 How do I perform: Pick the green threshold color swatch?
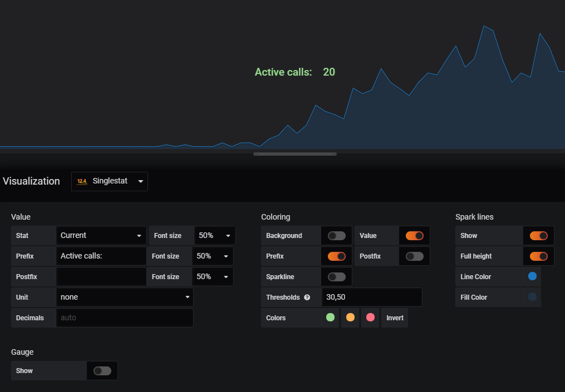pyautogui.click(x=330, y=317)
